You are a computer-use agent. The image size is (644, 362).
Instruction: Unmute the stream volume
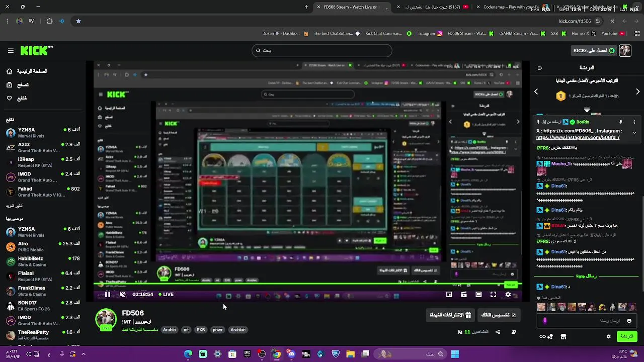(122, 295)
